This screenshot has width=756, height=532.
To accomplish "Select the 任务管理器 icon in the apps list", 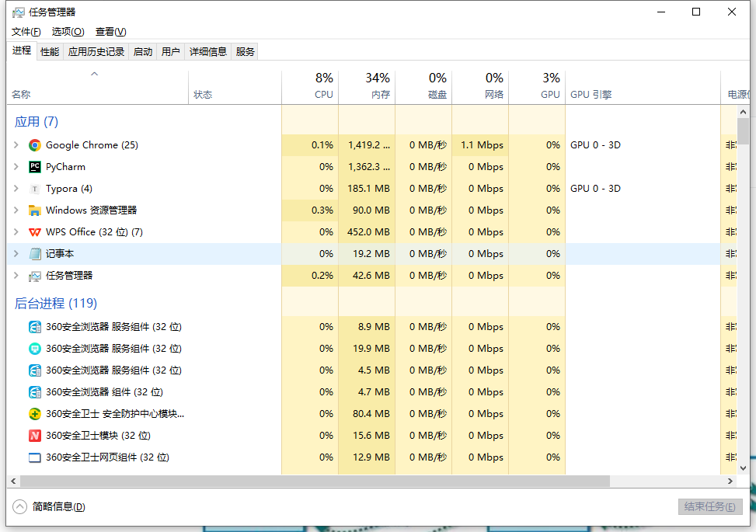I will coord(34,275).
